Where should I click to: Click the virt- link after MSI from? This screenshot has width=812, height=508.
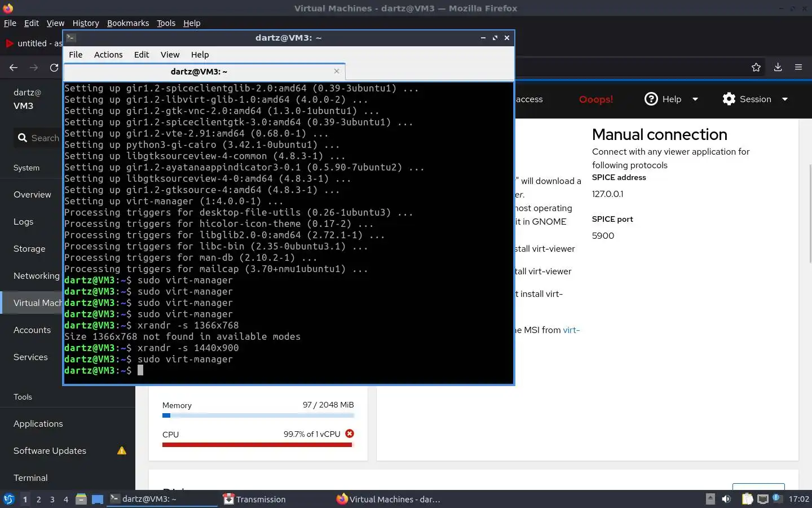pos(571,330)
